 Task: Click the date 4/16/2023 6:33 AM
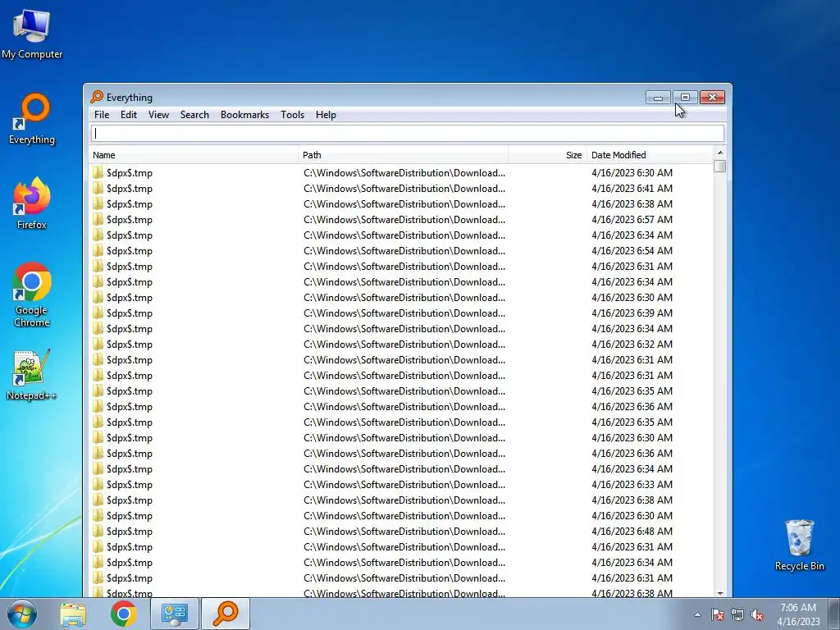coord(632,484)
